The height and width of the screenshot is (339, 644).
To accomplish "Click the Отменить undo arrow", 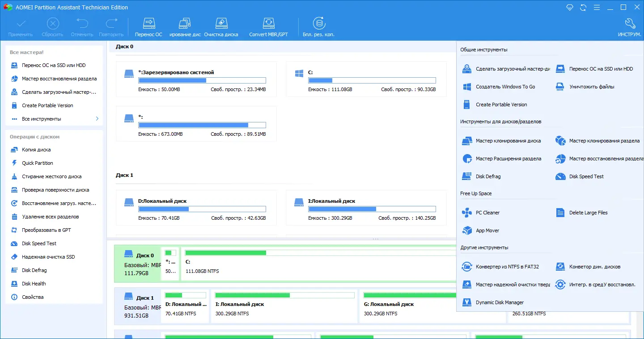I will click(82, 28).
